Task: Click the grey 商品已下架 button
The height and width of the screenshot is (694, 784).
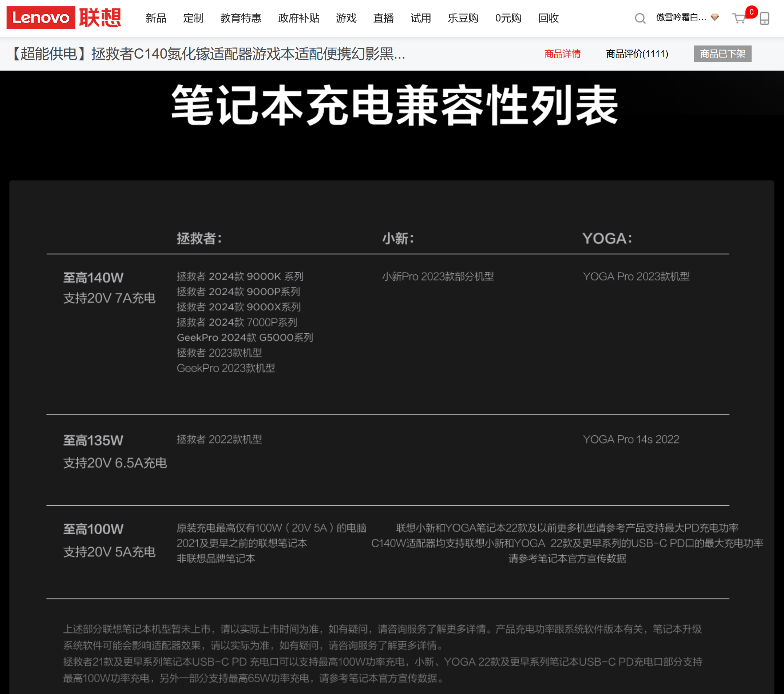Action: click(x=722, y=54)
